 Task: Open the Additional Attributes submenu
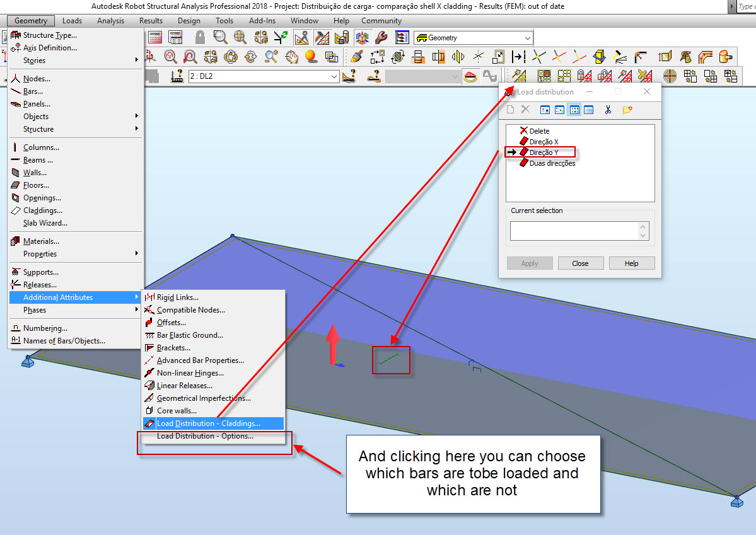point(76,297)
